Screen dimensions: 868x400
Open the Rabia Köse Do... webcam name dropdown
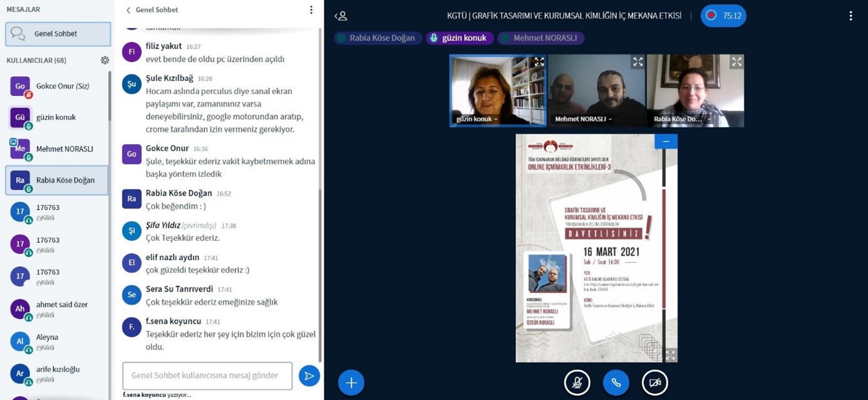click(683, 119)
